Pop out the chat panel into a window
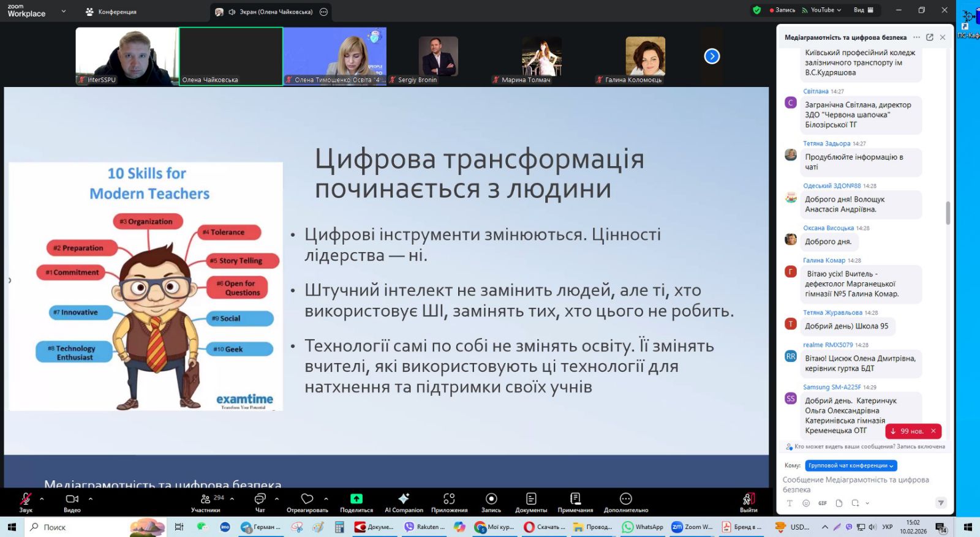980x537 pixels. tap(930, 37)
